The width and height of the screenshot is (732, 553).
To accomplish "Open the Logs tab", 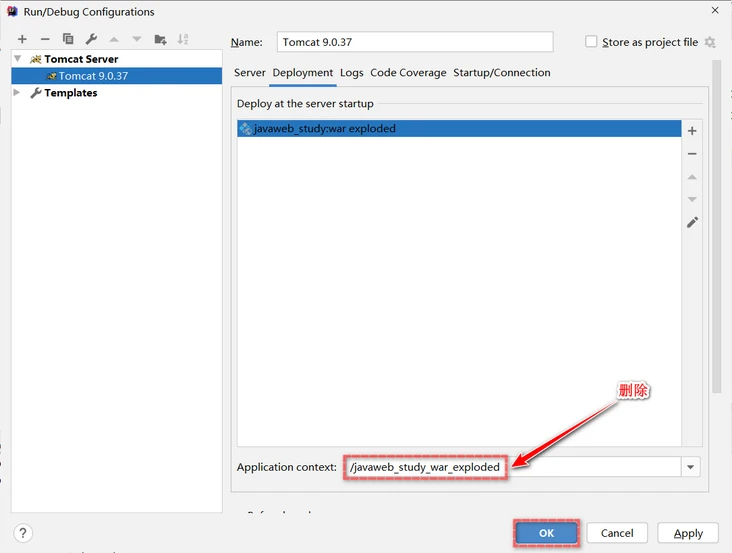I will coord(352,73).
